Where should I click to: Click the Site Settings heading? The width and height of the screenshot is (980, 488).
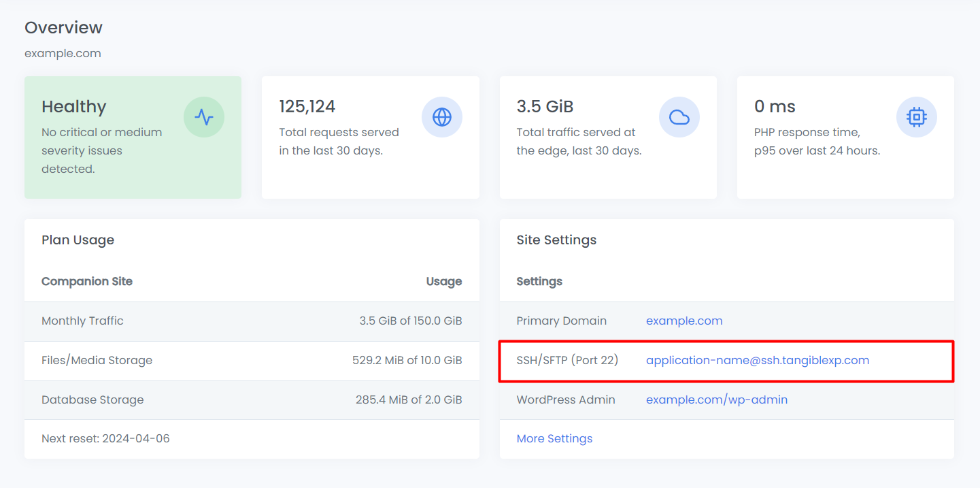[x=556, y=240]
